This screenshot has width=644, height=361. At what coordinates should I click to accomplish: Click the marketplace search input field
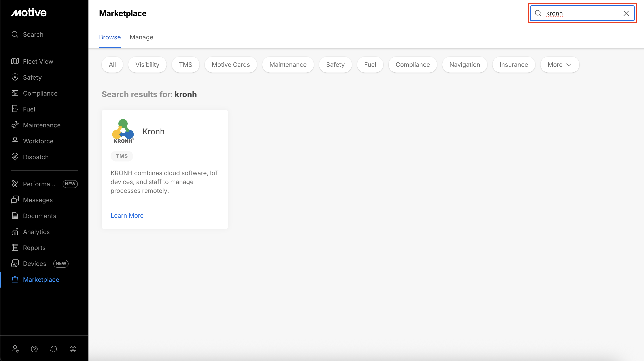click(583, 13)
